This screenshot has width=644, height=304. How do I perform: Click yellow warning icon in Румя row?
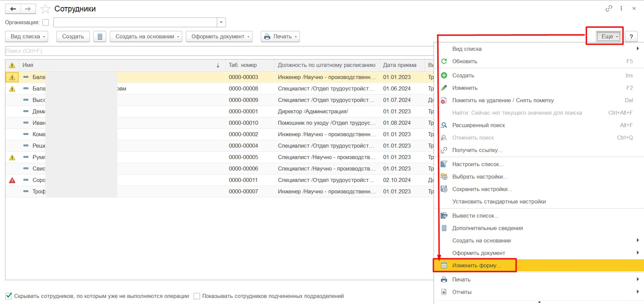click(x=12, y=157)
